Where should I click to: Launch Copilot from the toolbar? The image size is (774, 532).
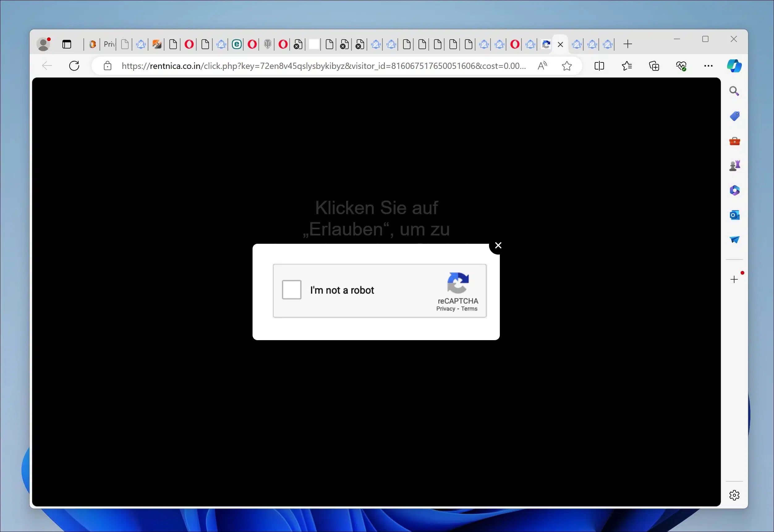click(734, 66)
